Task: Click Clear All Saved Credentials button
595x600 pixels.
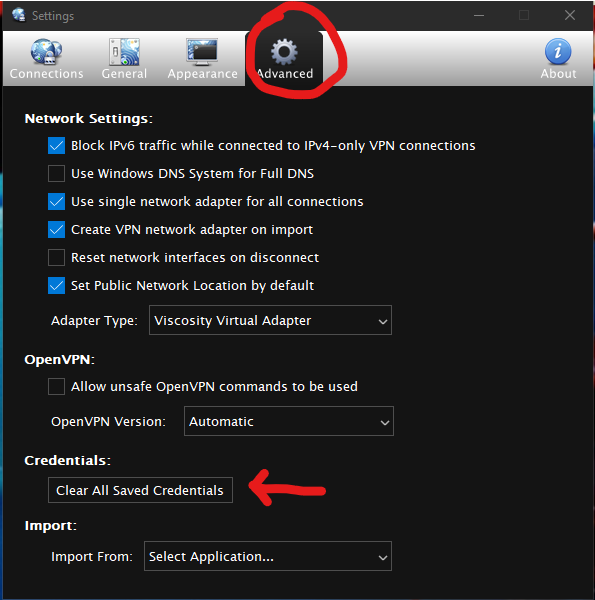Action: tap(140, 490)
